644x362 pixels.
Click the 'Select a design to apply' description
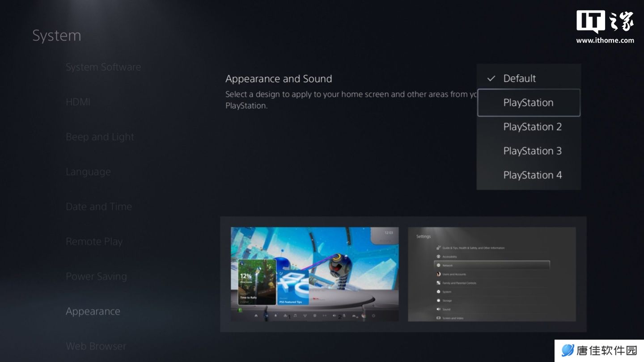pyautogui.click(x=351, y=100)
